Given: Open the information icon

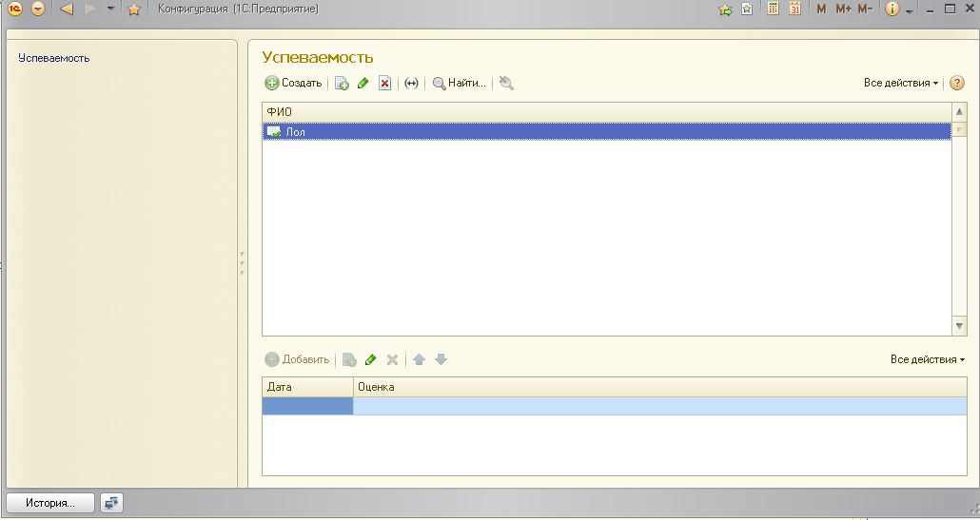Looking at the screenshot, I should [892, 9].
